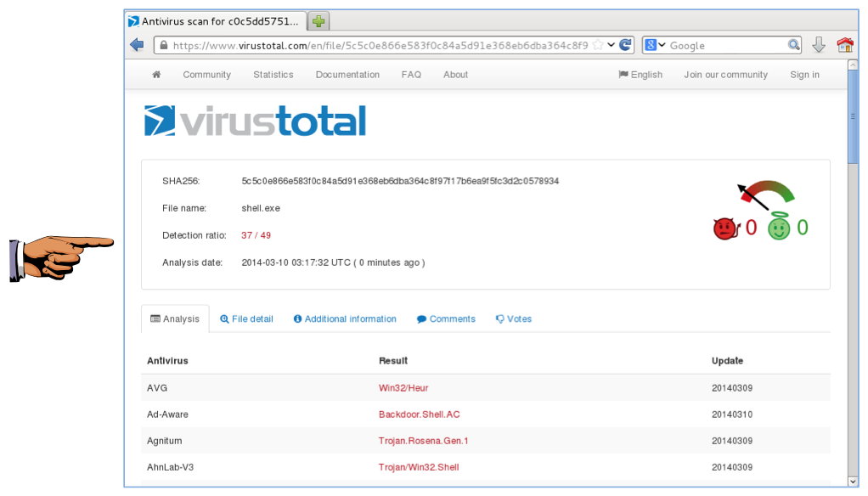Click the Trojan/Win32.Shell result text
The width and height of the screenshot is (868, 496).
coord(419,467)
